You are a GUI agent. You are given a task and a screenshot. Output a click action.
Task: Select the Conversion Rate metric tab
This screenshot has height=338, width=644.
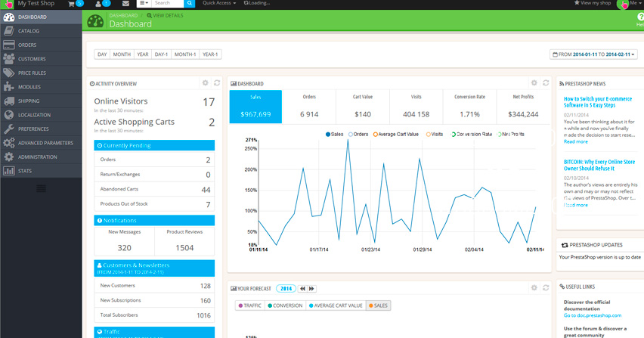click(469, 107)
